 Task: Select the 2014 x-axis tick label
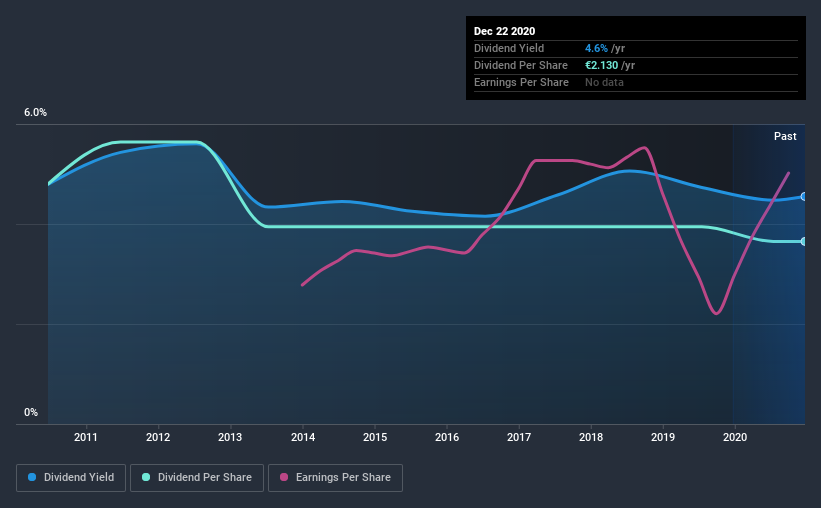click(303, 437)
